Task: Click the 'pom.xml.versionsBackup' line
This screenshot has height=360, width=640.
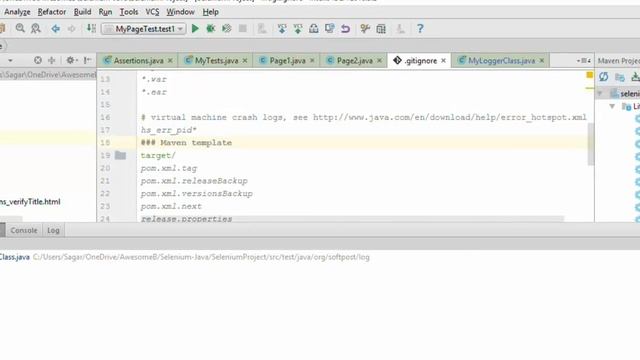Action: click(196, 193)
